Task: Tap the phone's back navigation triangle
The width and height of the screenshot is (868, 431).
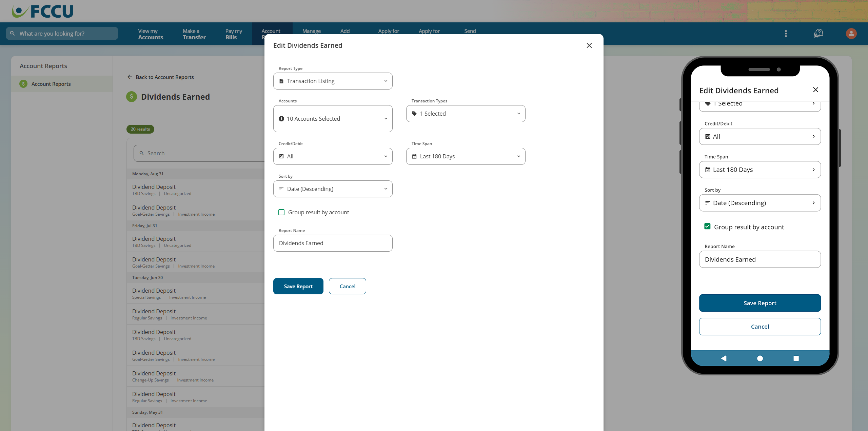Action: pos(724,358)
